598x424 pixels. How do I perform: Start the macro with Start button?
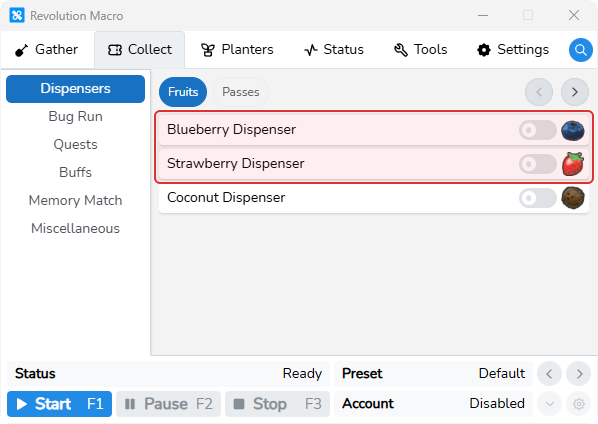(x=59, y=404)
